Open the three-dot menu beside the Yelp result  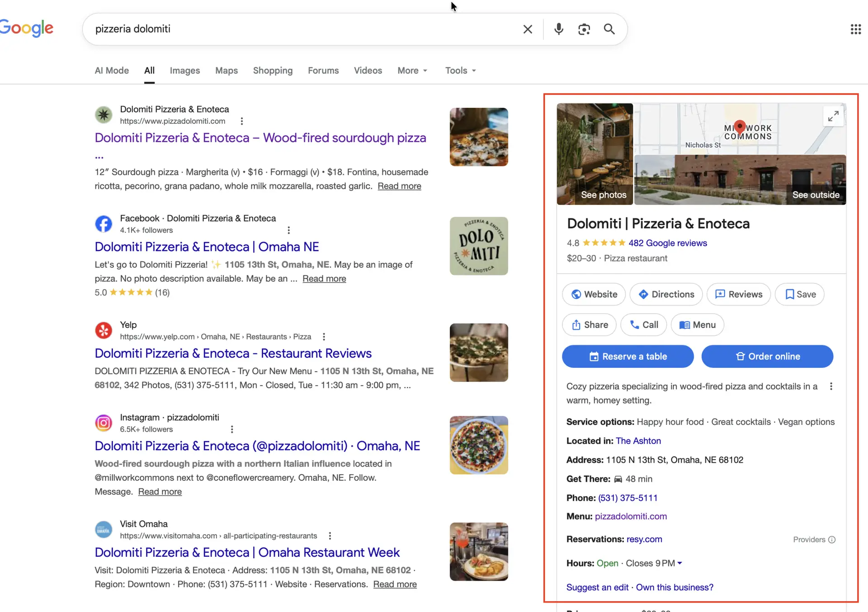(324, 337)
